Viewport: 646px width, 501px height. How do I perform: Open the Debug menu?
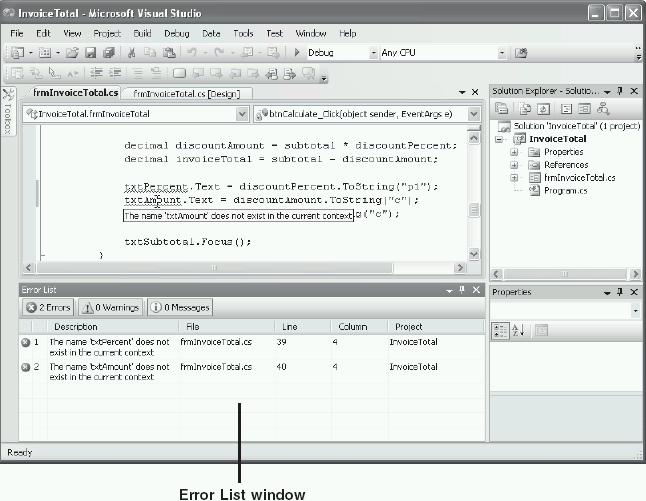(x=177, y=33)
